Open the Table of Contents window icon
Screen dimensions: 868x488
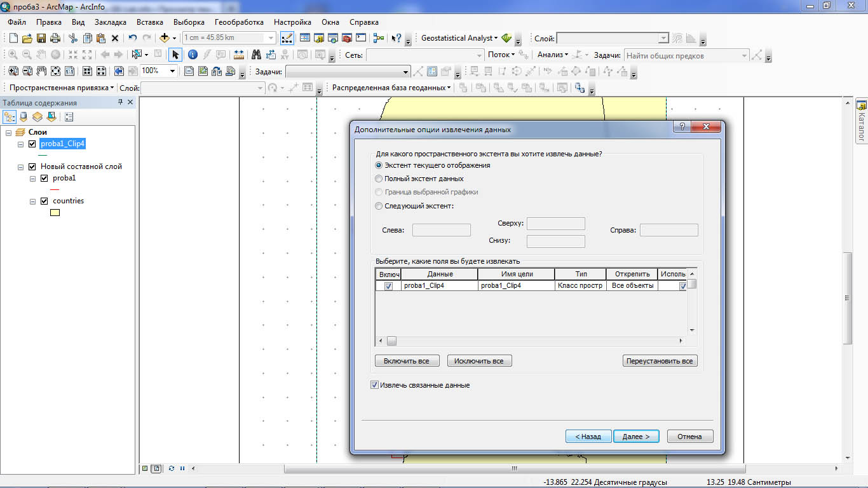[x=305, y=38]
